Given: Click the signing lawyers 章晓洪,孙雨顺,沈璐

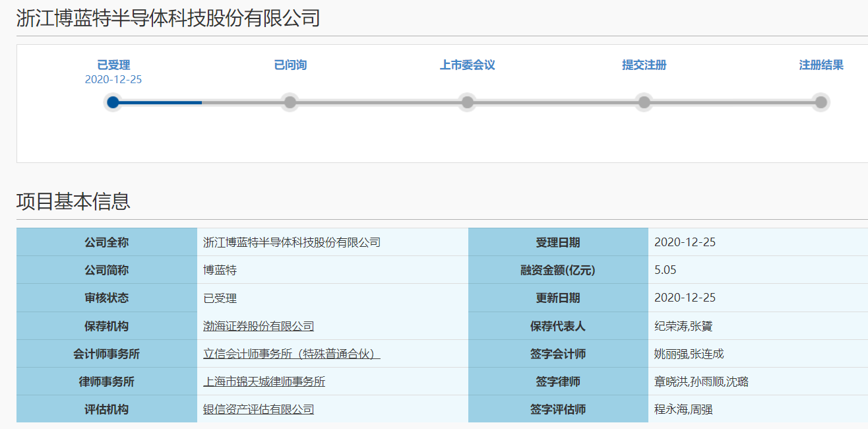Looking at the screenshot, I should tap(701, 381).
